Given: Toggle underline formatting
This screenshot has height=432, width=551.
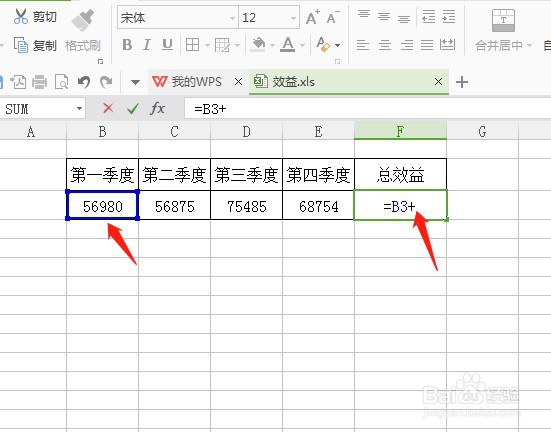Looking at the screenshot, I should click(167, 45).
